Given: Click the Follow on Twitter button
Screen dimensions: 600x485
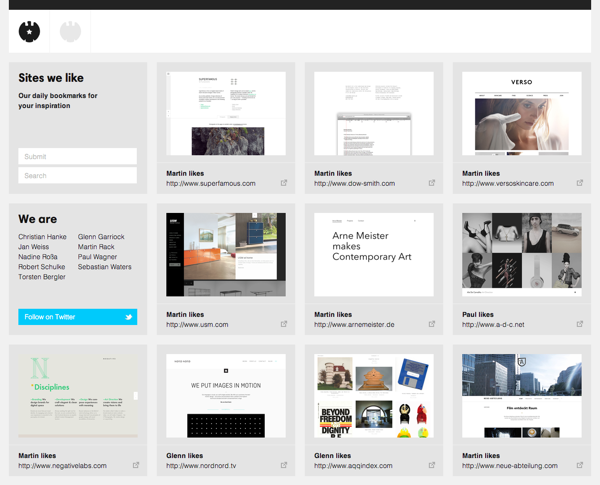Looking at the screenshot, I should [78, 317].
